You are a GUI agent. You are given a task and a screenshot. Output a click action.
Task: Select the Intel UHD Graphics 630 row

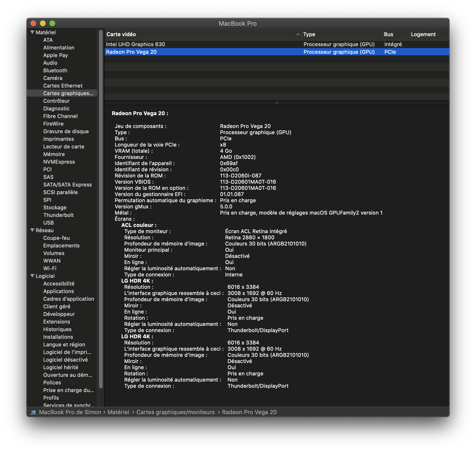pos(277,44)
